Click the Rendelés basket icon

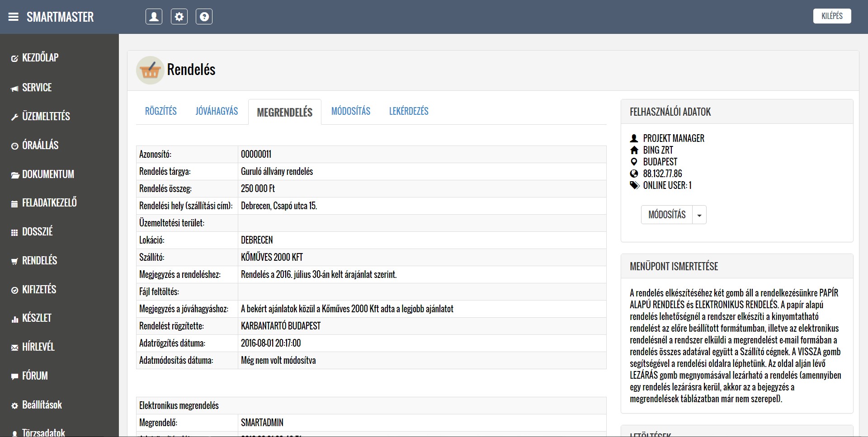(x=150, y=70)
